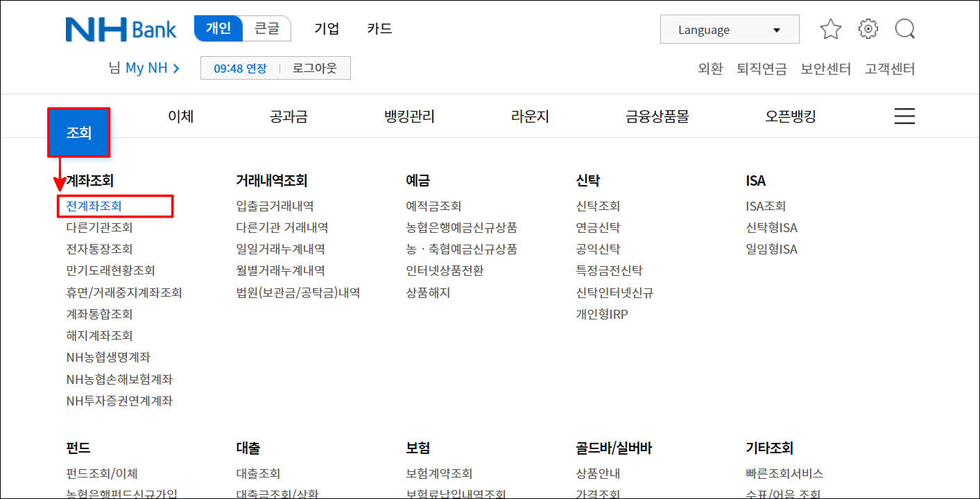
Task: Select the 개인 tab
Action: pyautogui.click(x=218, y=28)
